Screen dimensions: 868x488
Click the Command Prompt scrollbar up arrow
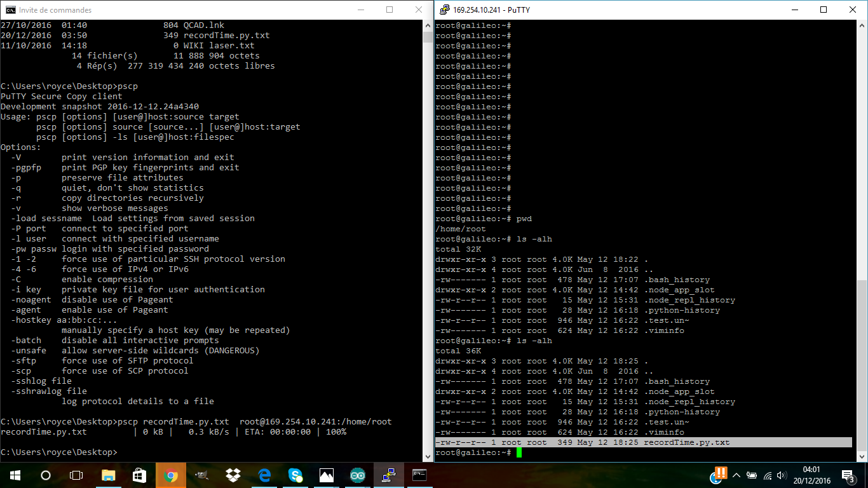click(x=428, y=25)
